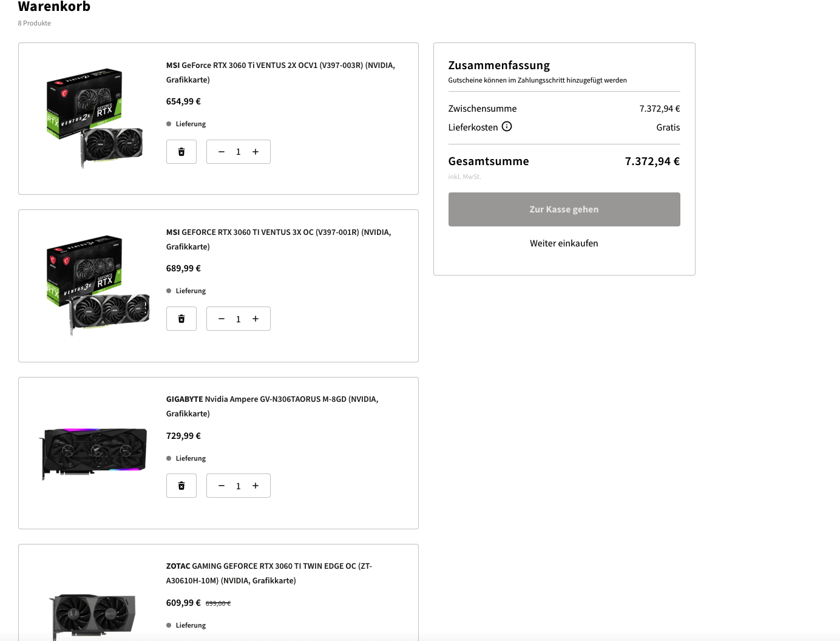
Task: Click Warenkorb heading
Action: (54, 7)
